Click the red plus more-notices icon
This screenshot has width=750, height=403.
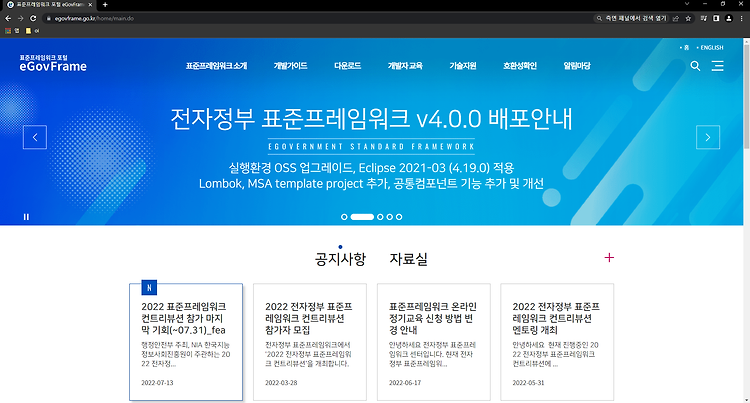pyautogui.click(x=609, y=258)
